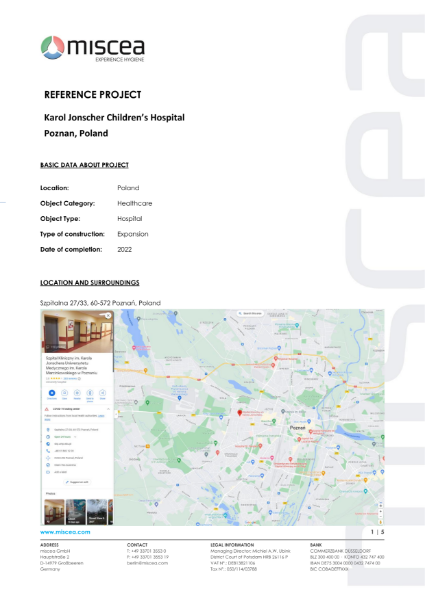Click the Suggest an edit button
Viewport: 425px width, 600px height.
point(78,482)
